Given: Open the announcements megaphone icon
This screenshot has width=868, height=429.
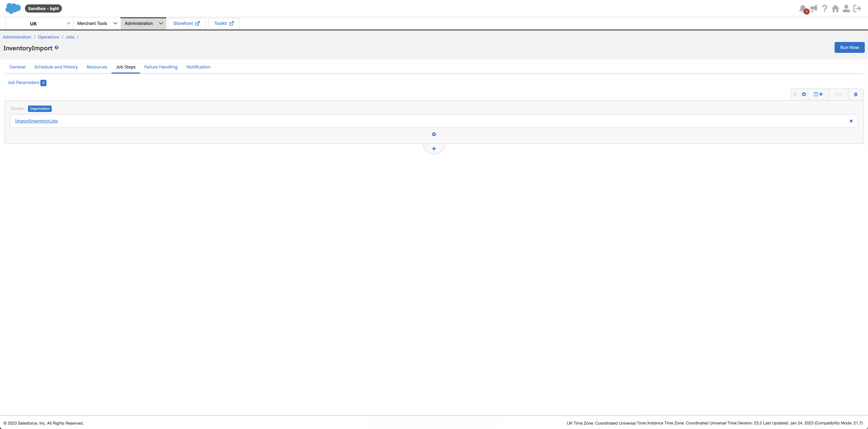Looking at the screenshot, I should pos(814,8).
